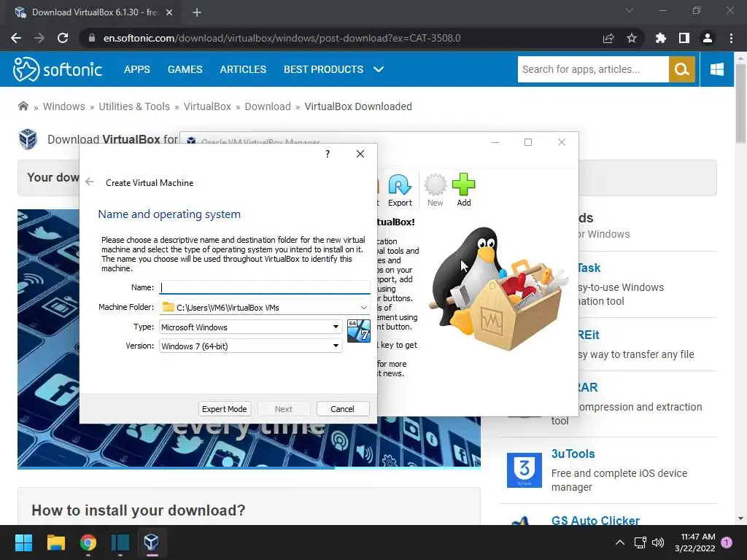
Task: Click the VirtualBox taskbar icon
Action: point(152,542)
